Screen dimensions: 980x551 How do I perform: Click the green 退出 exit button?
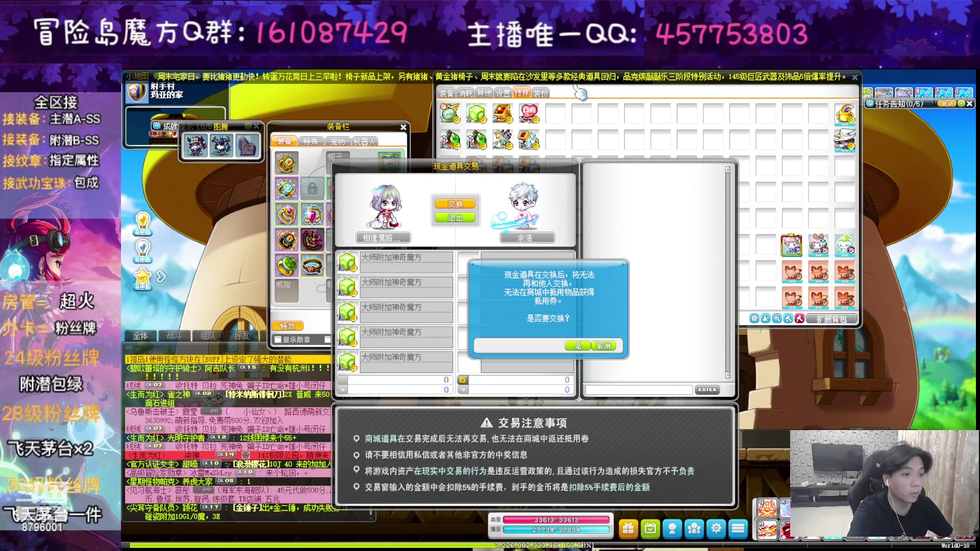pos(455,218)
